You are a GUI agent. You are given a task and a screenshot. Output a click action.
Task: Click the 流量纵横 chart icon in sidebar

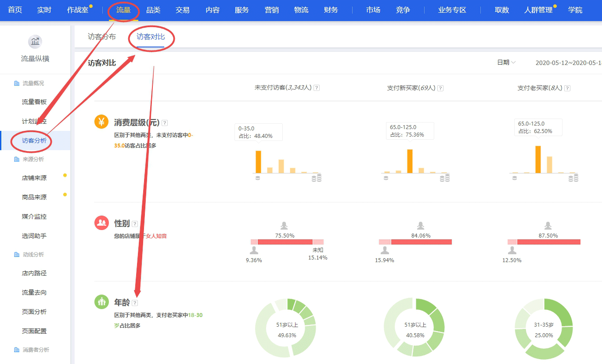[35, 42]
